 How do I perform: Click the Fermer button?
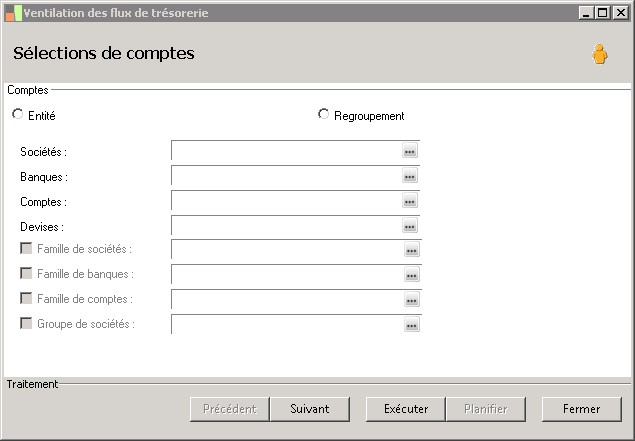pos(581,409)
